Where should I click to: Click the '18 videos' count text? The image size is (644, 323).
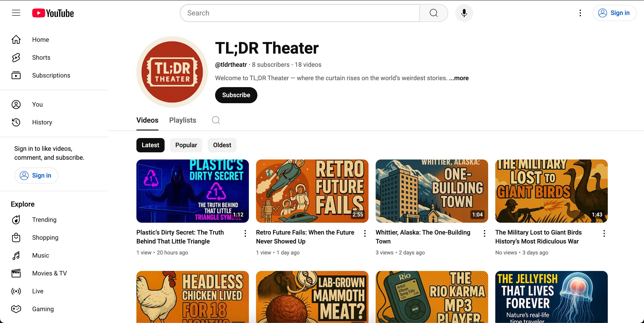[308, 65]
